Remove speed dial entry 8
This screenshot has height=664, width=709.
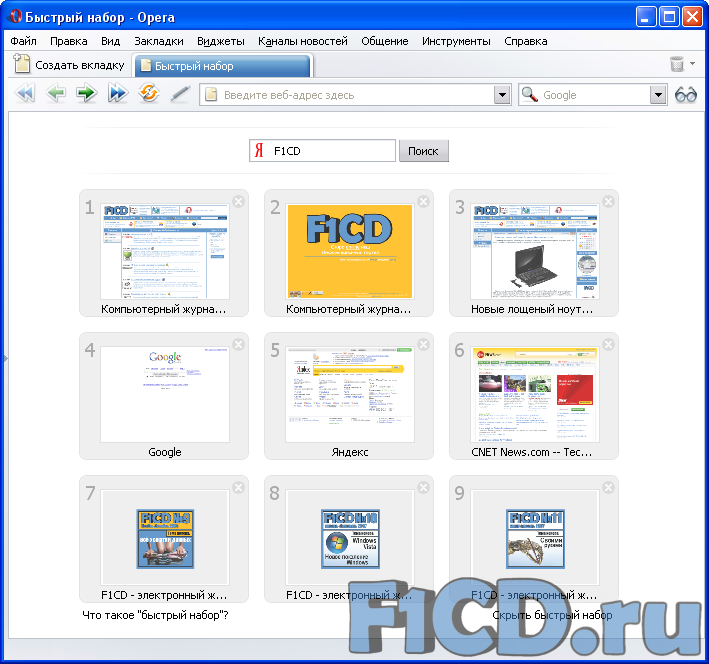click(x=423, y=487)
